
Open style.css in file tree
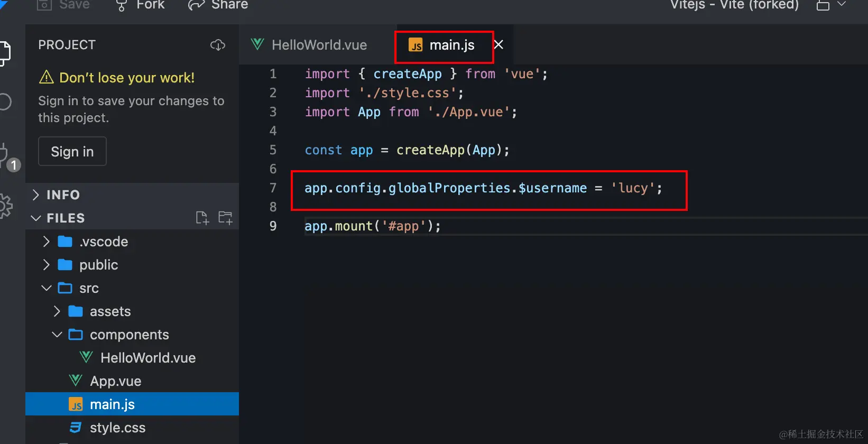point(132,428)
